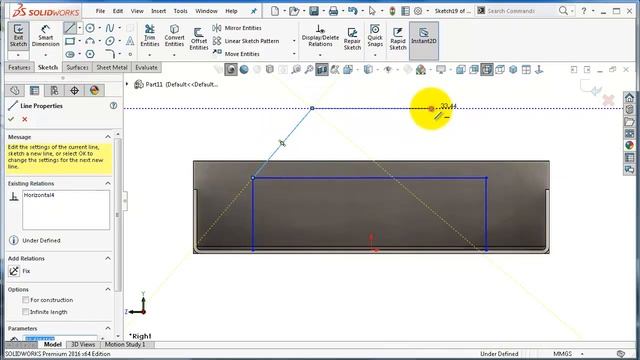640x360 pixels.
Task: Open the Linear Sketch Pattern dropdown arrow
Action: coord(294,41)
